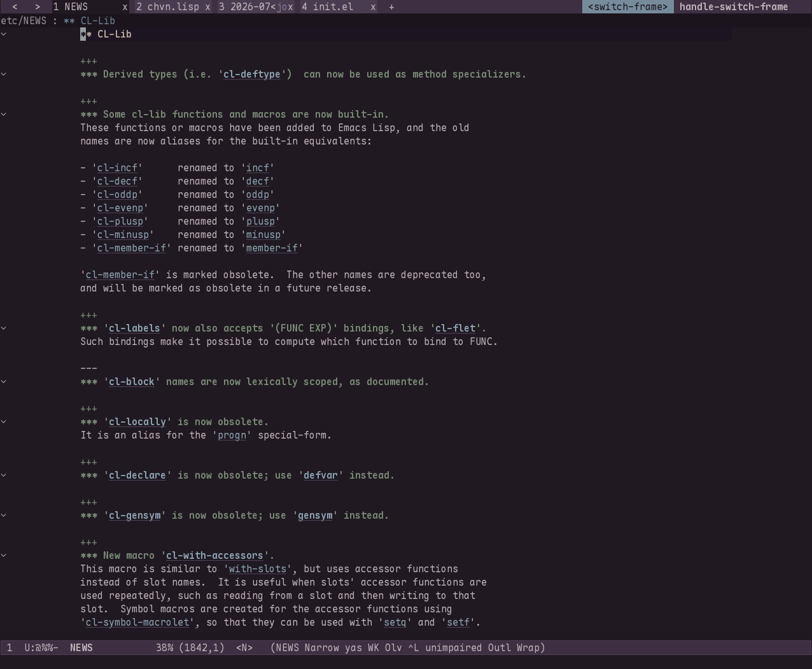Click the 38% position indicator in mode line
812x669 pixels.
point(165,647)
